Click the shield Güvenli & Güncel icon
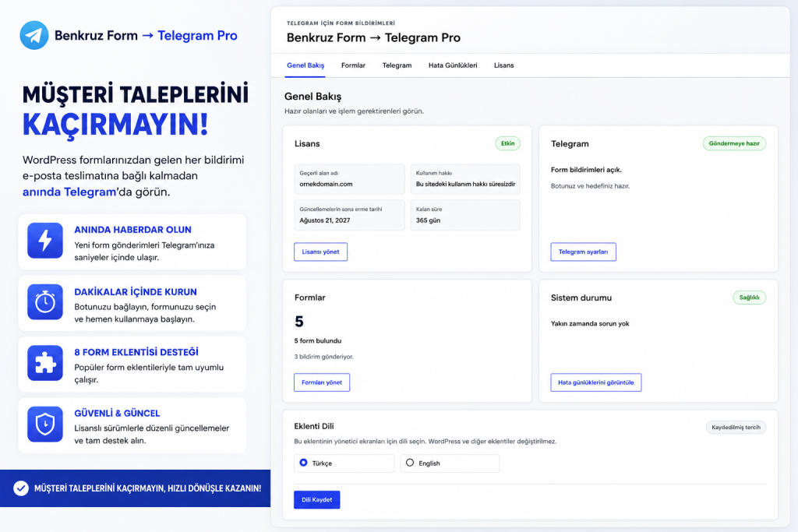 (45, 425)
